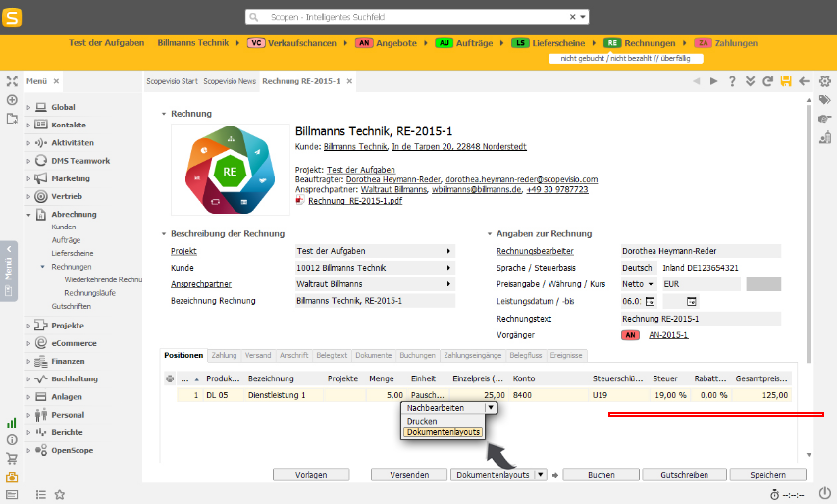Go to next record arrow
Screen dimensions: 837x504
pos(713,81)
